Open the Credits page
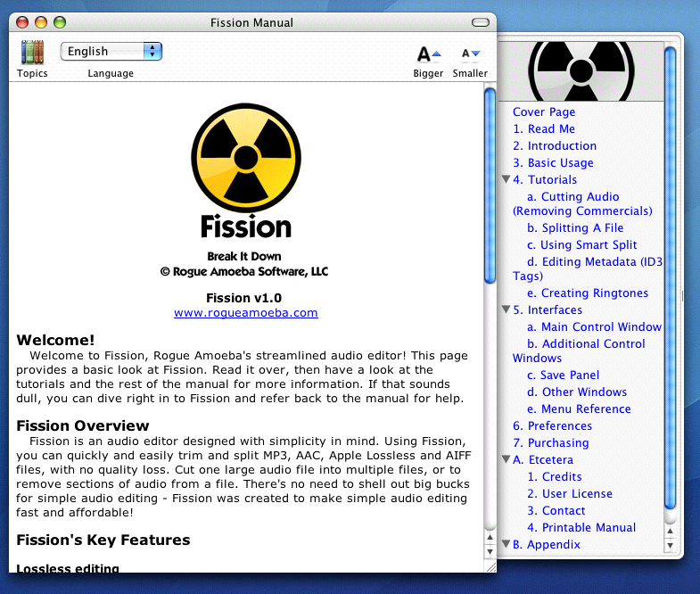 pyautogui.click(x=555, y=476)
